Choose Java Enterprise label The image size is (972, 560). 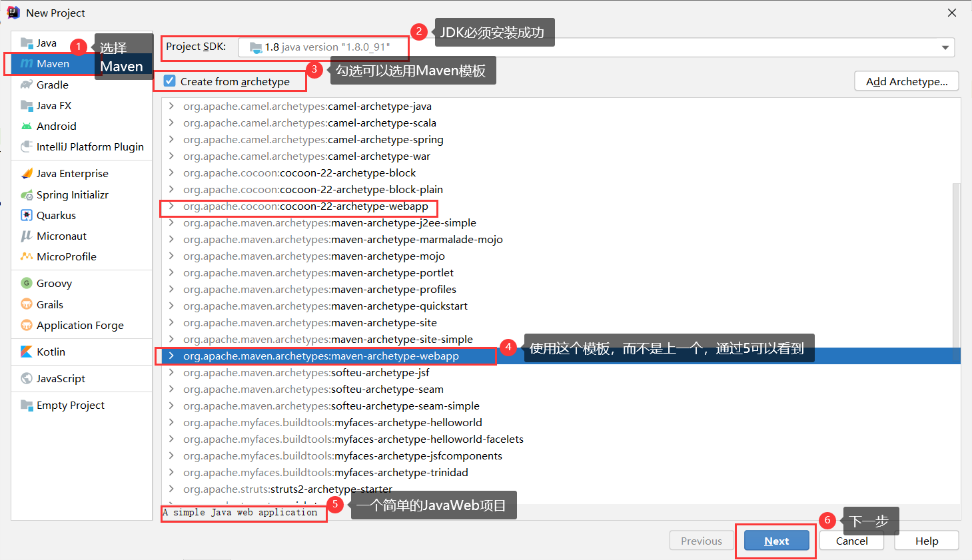click(x=73, y=173)
